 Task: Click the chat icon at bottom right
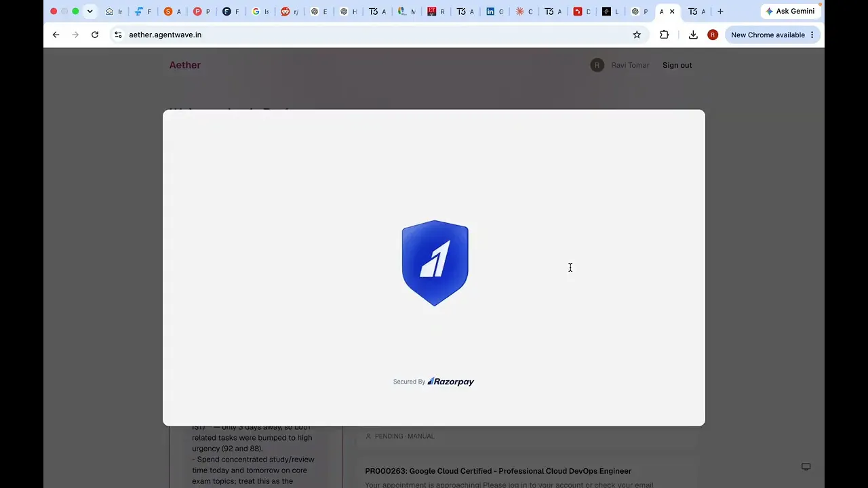[x=806, y=467]
